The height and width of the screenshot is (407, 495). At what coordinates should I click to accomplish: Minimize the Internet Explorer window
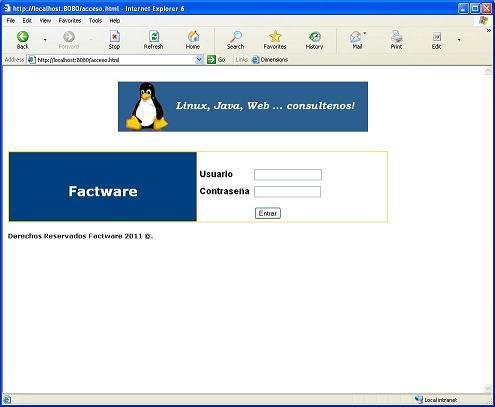463,8
